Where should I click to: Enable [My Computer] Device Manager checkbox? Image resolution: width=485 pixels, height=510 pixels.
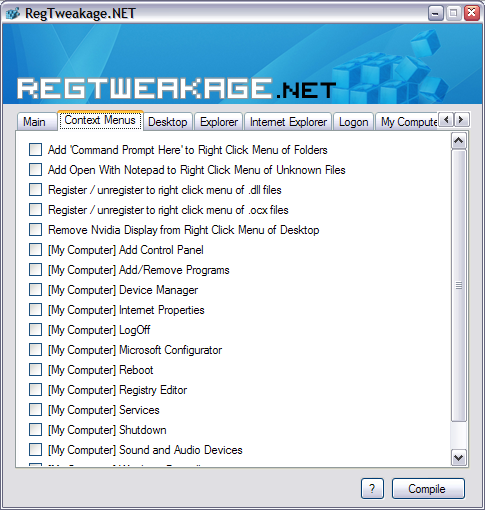[35, 290]
